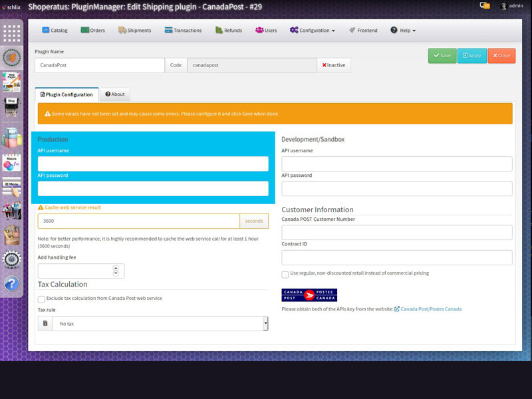Click the Code field containing canadapost
The height and width of the screenshot is (399, 532).
pos(252,65)
